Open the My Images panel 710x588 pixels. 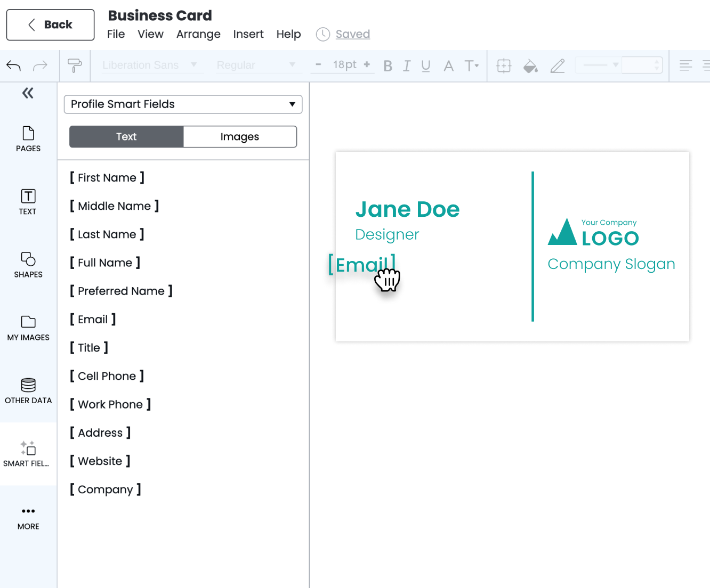[x=28, y=328]
